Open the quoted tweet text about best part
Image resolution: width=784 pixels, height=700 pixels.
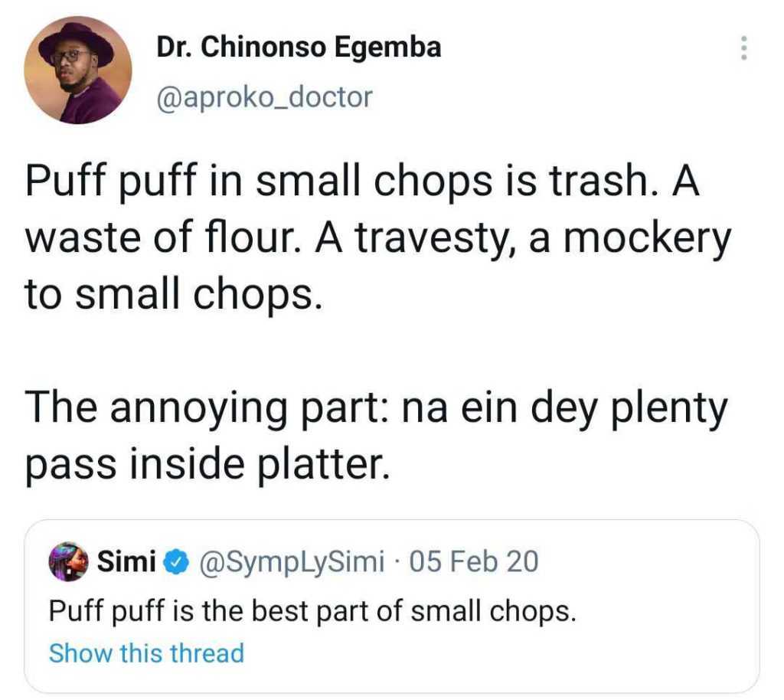(311, 610)
